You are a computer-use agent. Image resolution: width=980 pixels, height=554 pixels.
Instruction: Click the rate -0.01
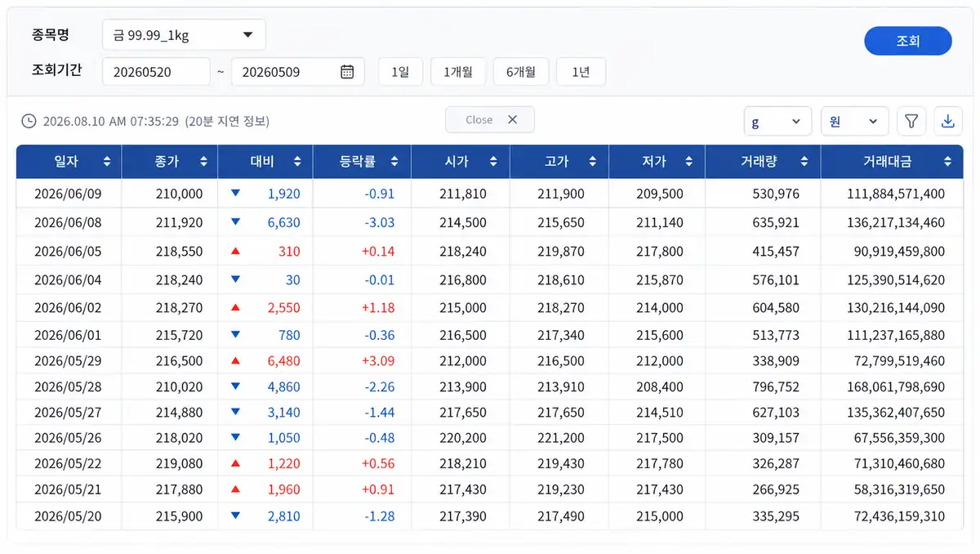click(379, 279)
